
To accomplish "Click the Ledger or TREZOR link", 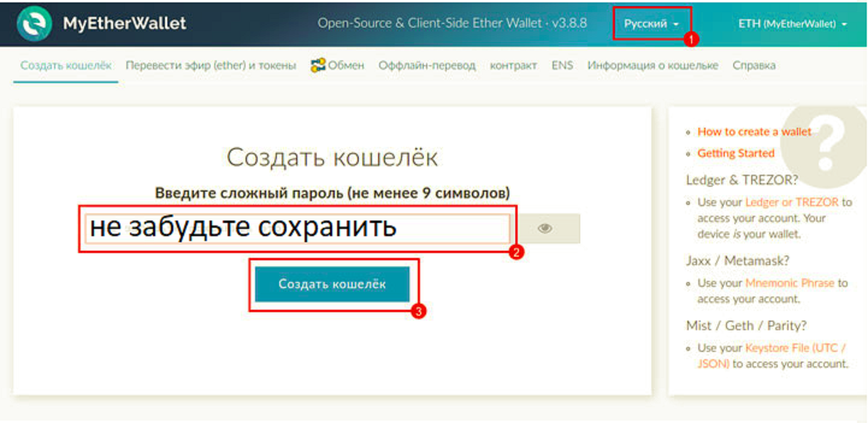I will [x=792, y=202].
